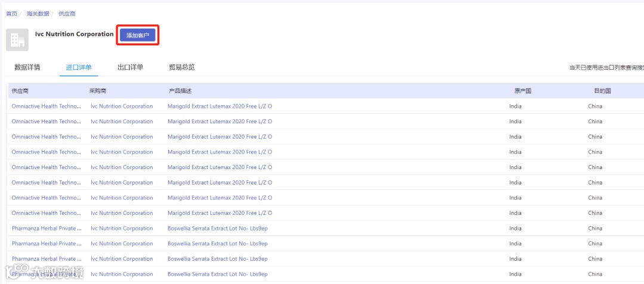
Task: Open the first Boswellia Serrata Extract product link
Action: click(x=218, y=228)
